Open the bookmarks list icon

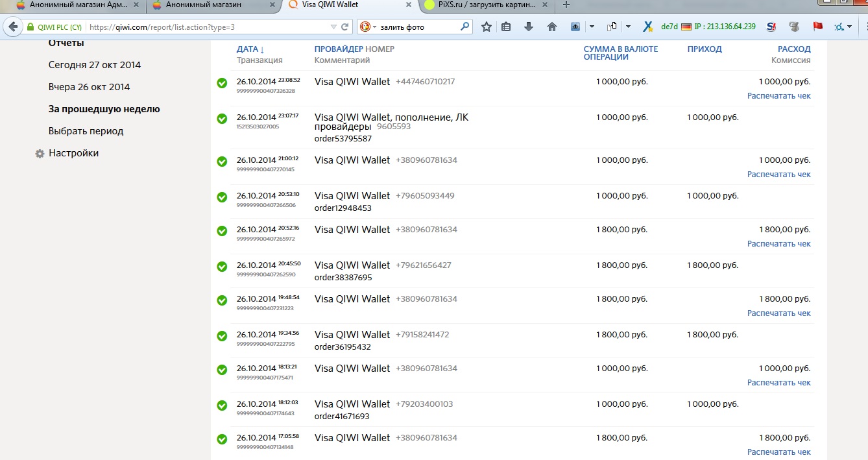(507, 27)
